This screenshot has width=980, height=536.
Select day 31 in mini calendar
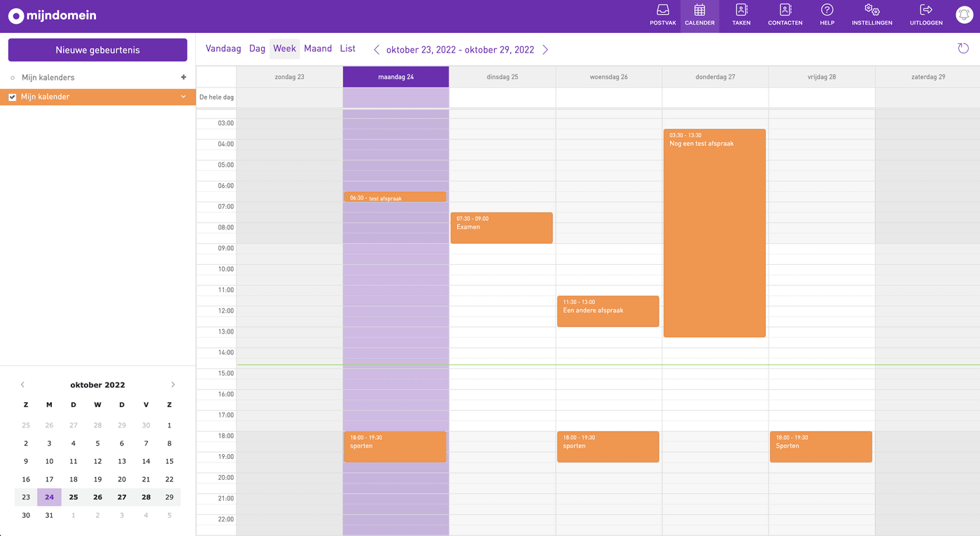[x=49, y=515]
